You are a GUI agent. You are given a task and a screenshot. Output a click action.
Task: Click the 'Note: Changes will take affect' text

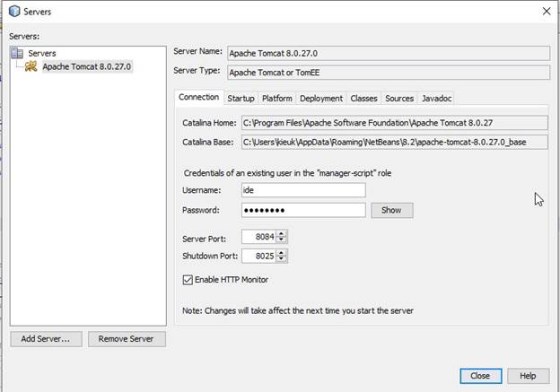pos(298,310)
